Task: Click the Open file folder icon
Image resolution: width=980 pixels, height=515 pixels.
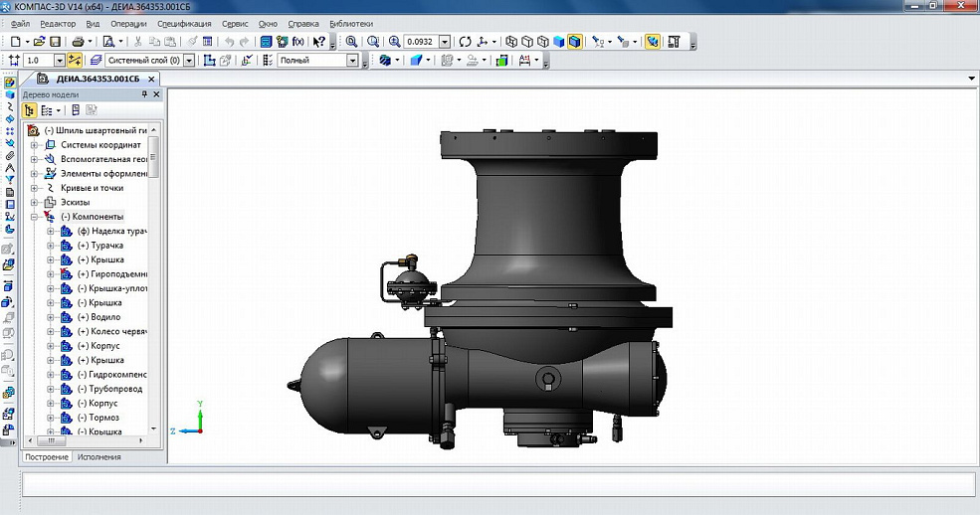Action: (39, 42)
